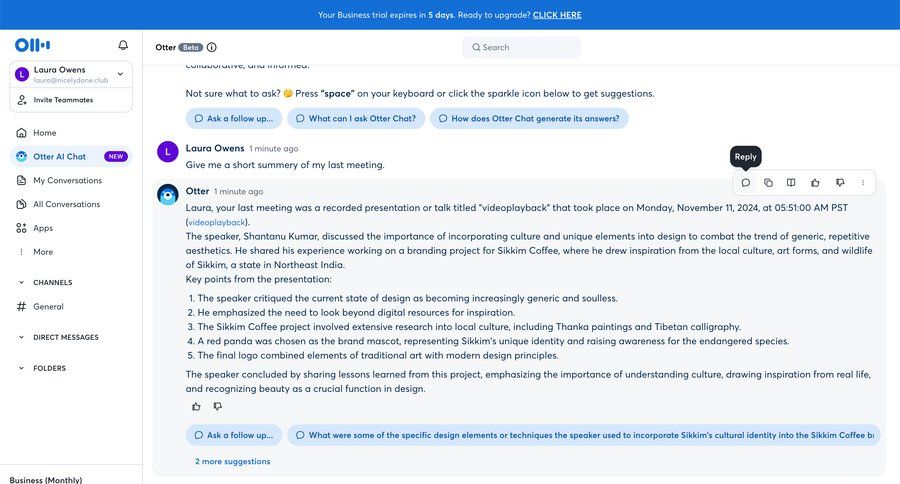Click the book icon in message toolbar
The height and width of the screenshot is (484, 900).
791,183
